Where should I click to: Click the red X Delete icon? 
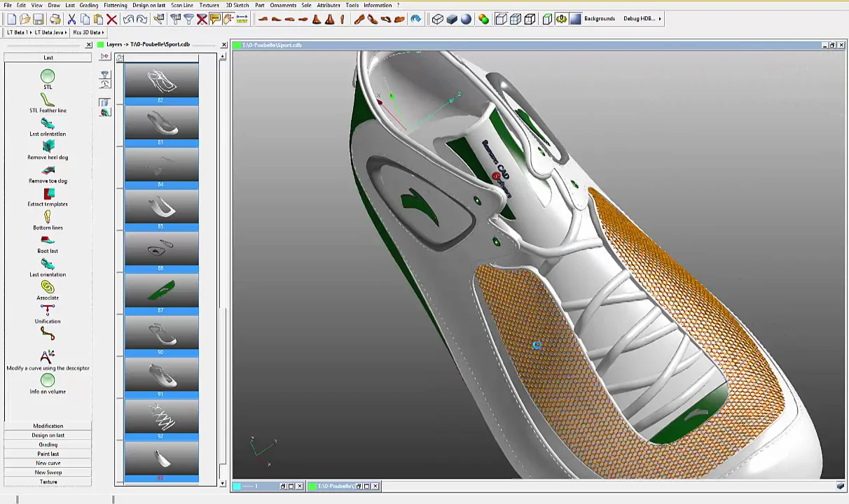point(111,19)
